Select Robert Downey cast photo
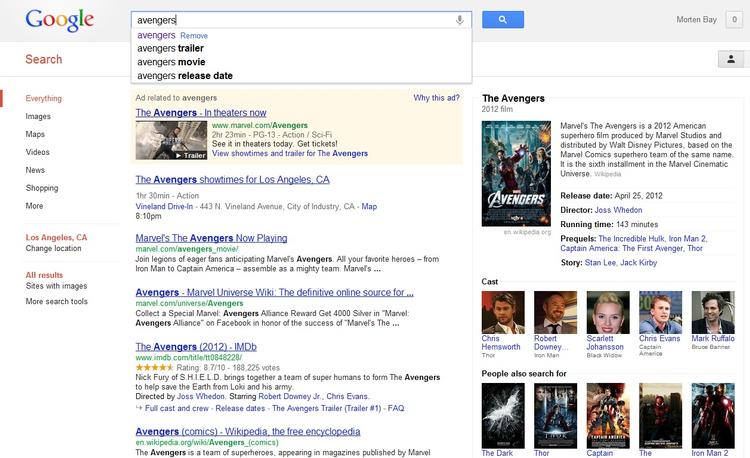750x458 pixels. 555,312
